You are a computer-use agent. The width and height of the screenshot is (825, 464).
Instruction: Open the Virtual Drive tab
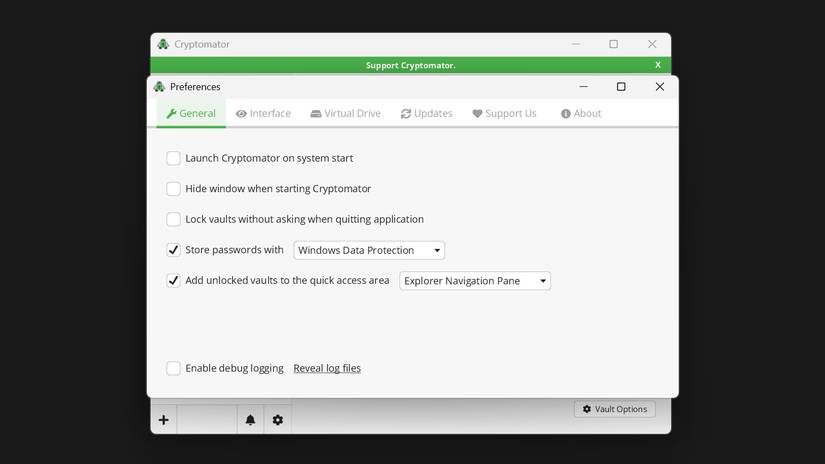(x=346, y=113)
